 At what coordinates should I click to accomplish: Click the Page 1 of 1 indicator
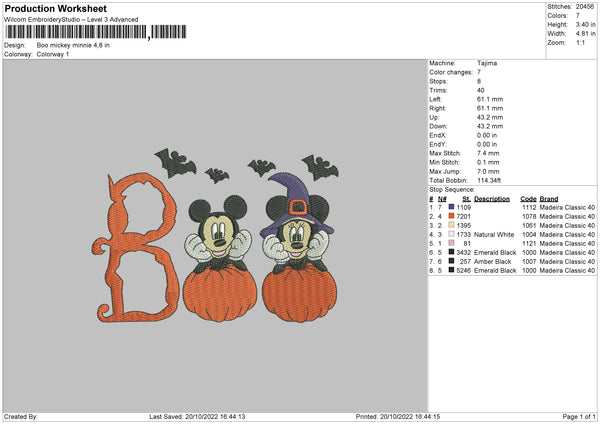tap(579, 416)
